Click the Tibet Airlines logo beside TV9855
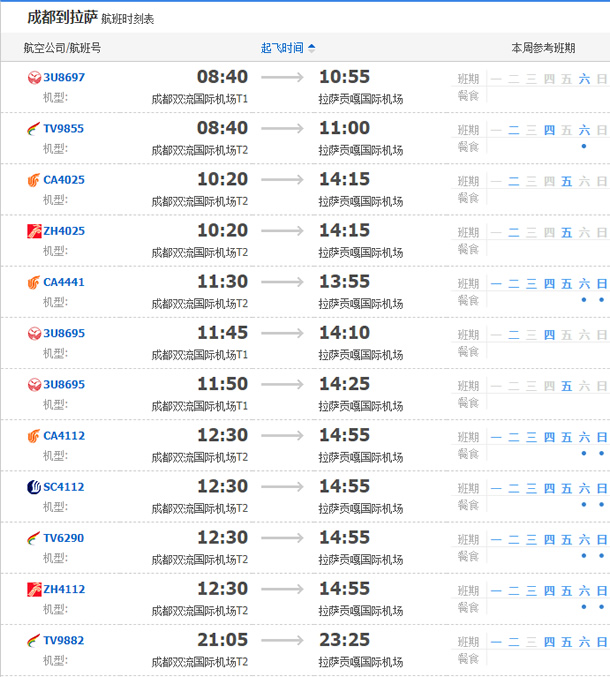The image size is (610, 677). point(34,129)
